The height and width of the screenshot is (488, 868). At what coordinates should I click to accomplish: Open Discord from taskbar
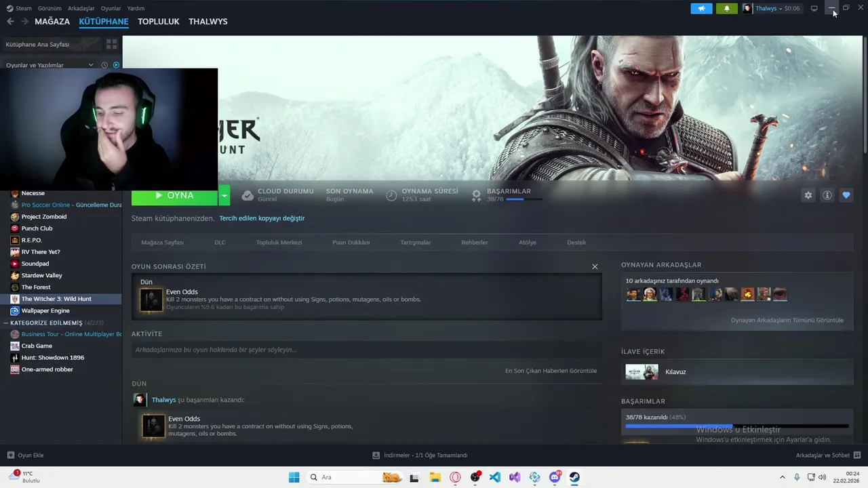pos(555,477)
